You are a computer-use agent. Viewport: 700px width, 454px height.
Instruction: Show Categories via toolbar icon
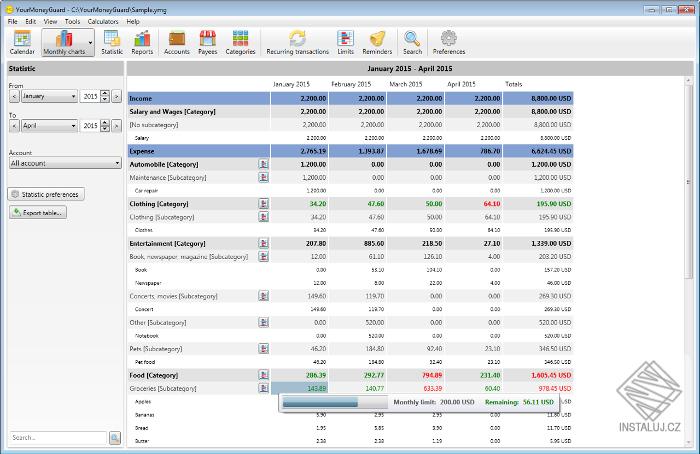click(240, 43)
